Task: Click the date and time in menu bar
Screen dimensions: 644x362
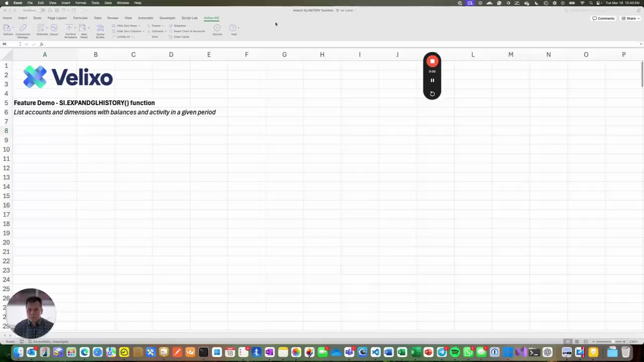Action: [622, 3]
